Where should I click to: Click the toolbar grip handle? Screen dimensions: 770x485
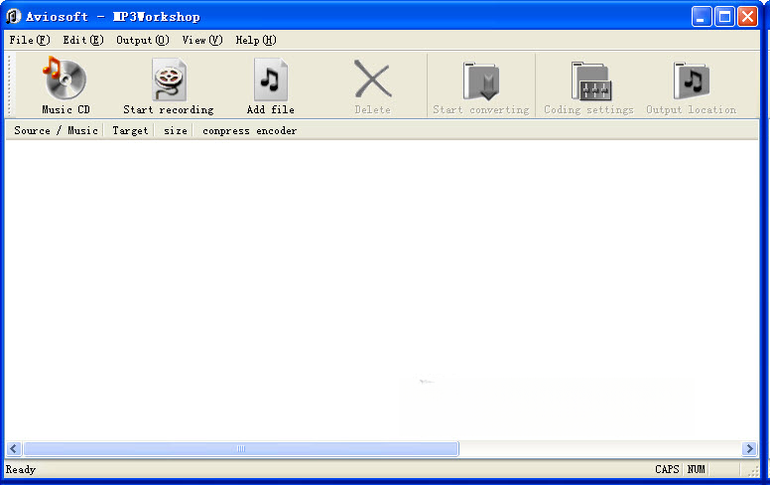point(10,85)
